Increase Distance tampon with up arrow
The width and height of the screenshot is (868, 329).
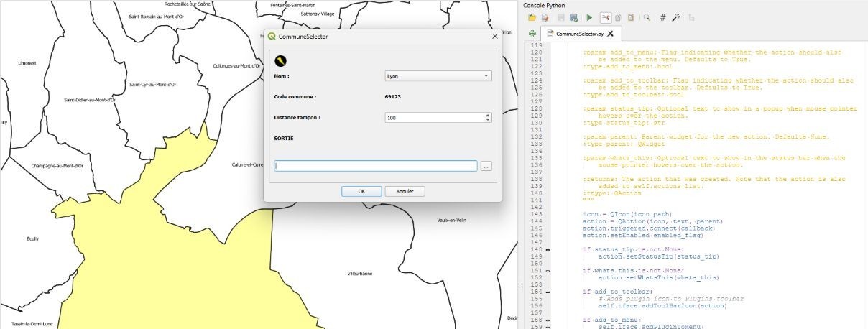(x=488, y=115)
